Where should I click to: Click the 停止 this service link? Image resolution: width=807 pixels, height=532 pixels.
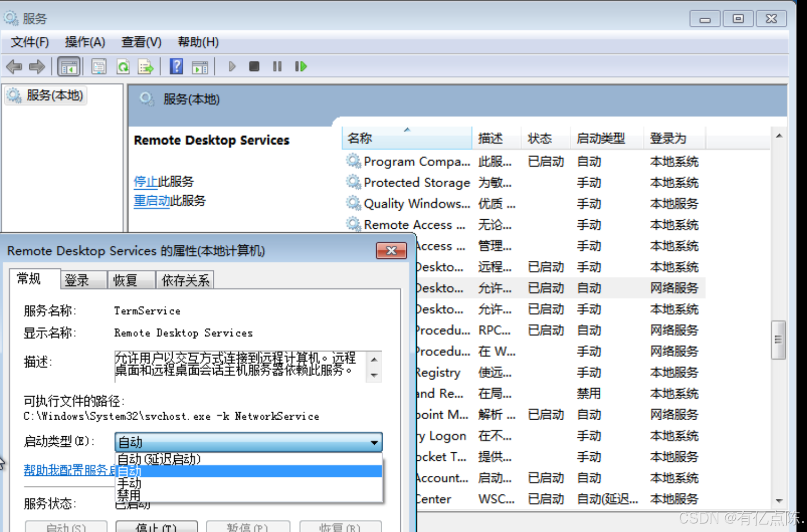[145, 181]
